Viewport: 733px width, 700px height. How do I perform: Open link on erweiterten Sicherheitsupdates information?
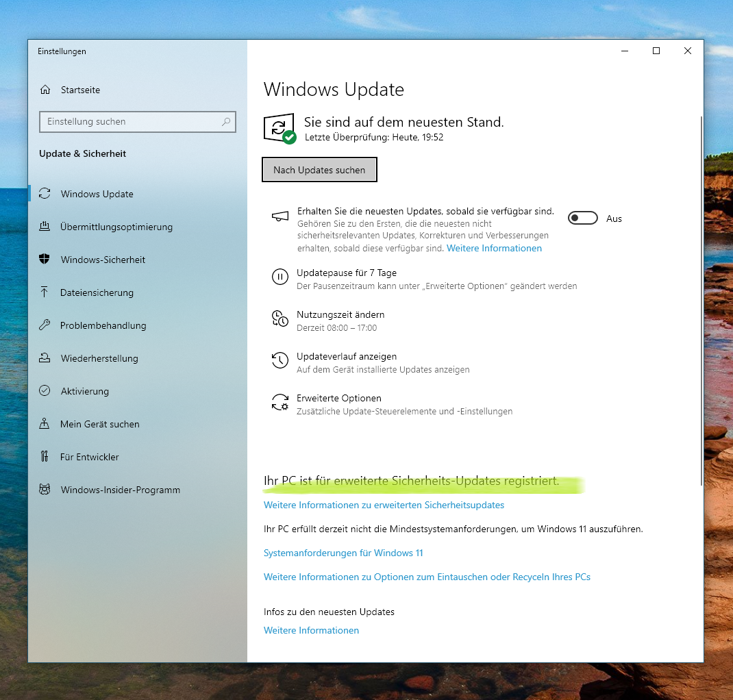(384, 505)
